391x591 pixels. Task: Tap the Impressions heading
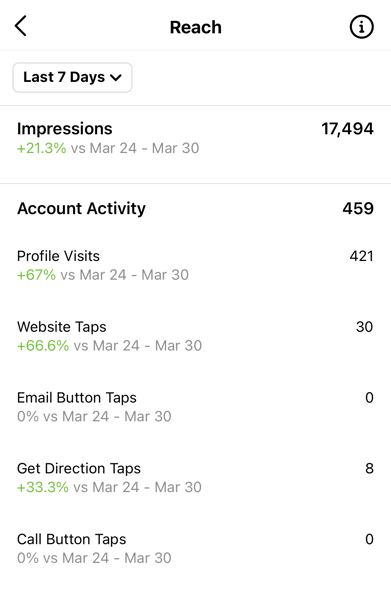click(x=64, y=129)
